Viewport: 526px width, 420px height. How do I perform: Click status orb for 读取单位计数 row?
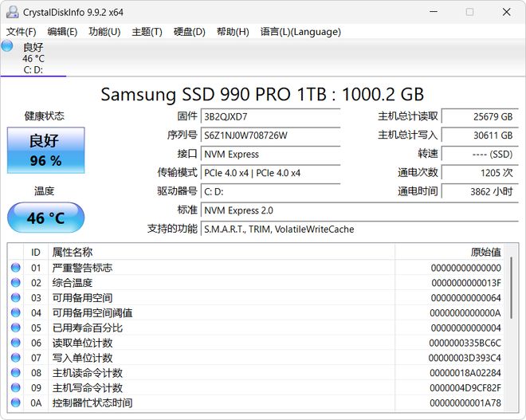click(16, 343)
